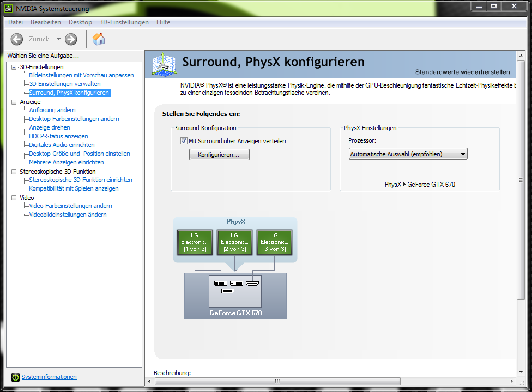Open the Systeminformationen link
Image resolution: width=532 pixels, height=392 pixels.
coord(49,377)
